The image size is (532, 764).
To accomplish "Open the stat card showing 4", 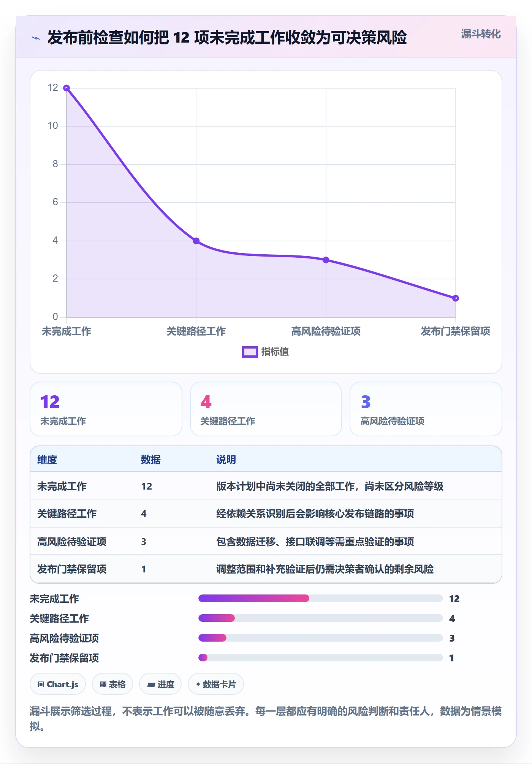I will click(x=266, y=409).
